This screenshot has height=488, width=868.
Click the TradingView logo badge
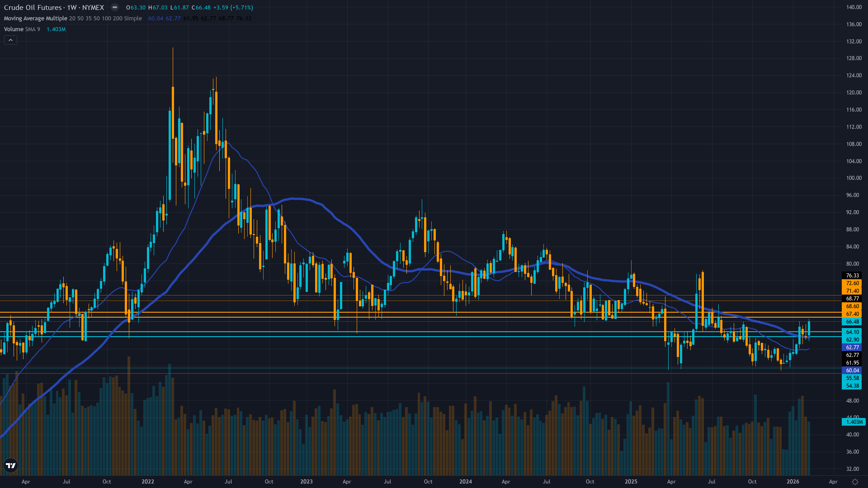pos(10,465)
